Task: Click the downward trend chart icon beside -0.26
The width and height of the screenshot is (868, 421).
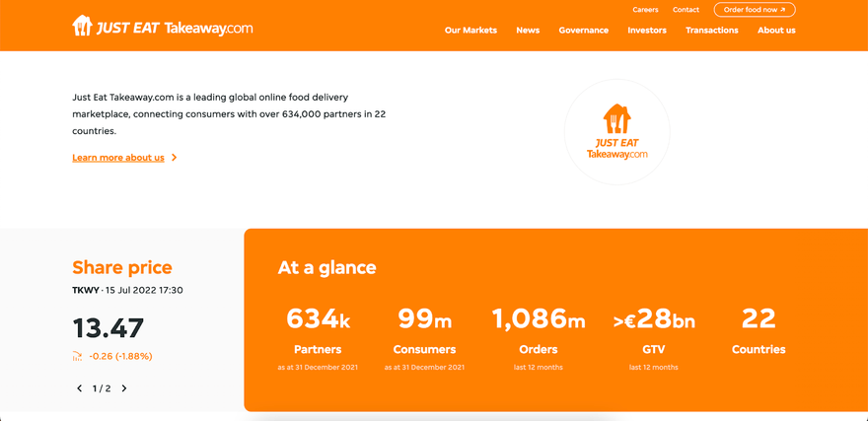Action: click(77, 356)
